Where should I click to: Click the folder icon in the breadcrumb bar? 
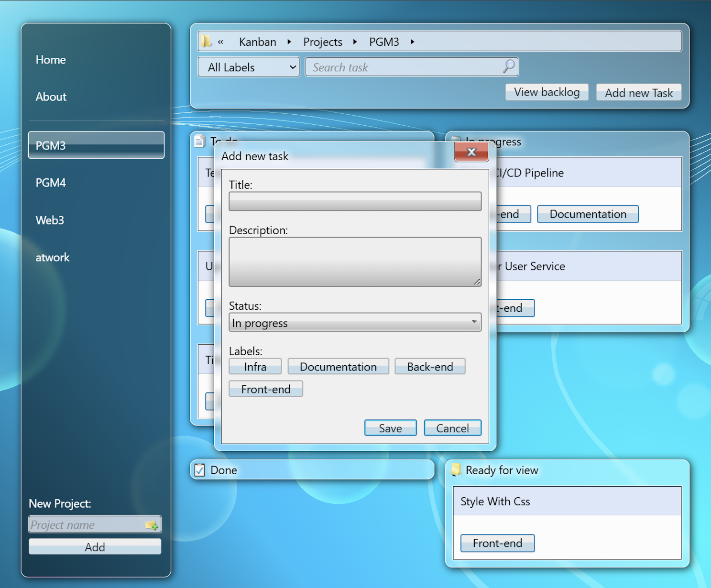207,41
